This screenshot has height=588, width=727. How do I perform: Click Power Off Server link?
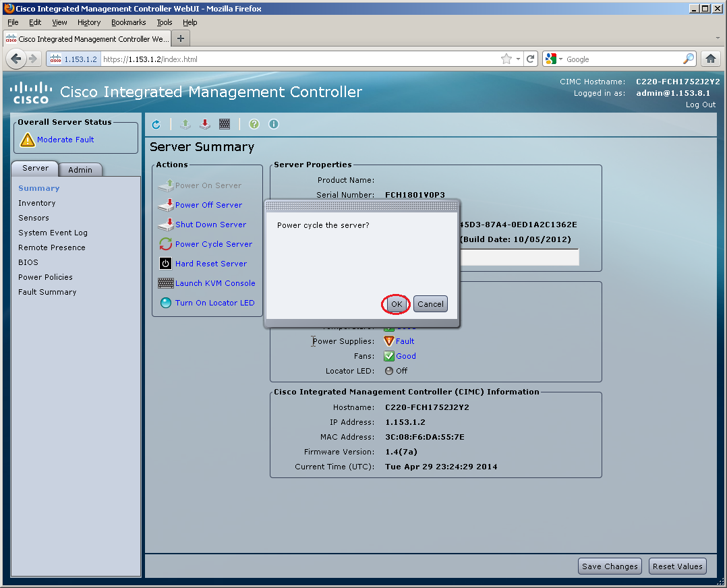208,205
